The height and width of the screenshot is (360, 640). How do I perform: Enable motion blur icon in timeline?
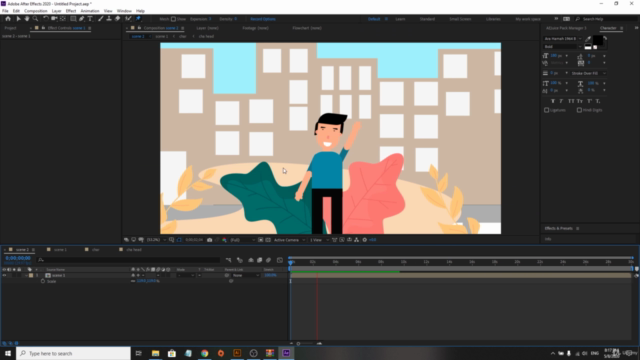(268, 260)
